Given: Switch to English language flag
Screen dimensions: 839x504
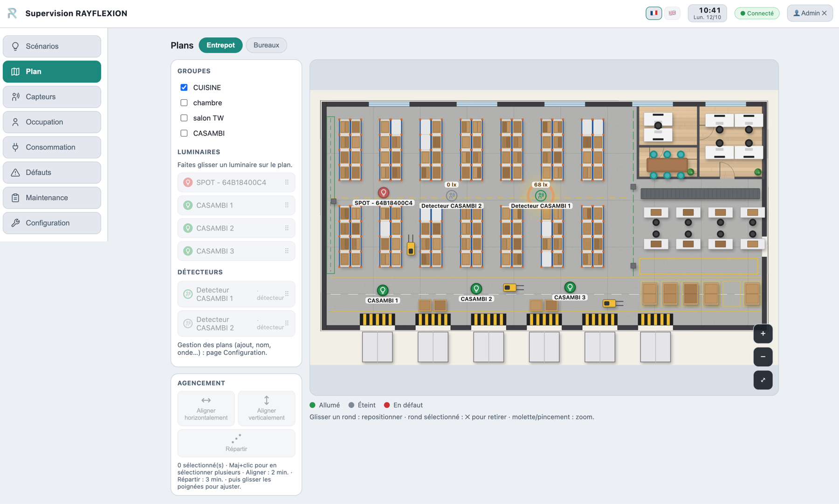Looking at the screenshot, I should (672, 13).
